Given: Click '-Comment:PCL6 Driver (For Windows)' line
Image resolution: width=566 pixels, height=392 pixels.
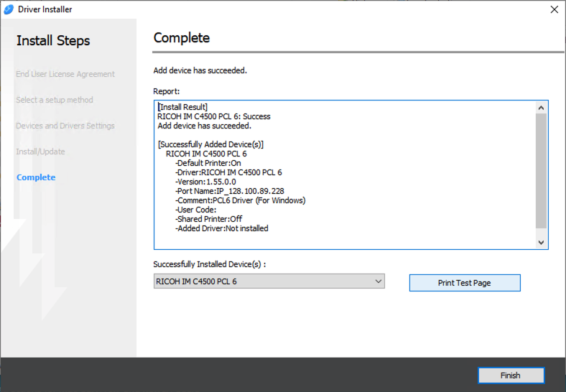Looking at the screenshot, I should point(241,200).
